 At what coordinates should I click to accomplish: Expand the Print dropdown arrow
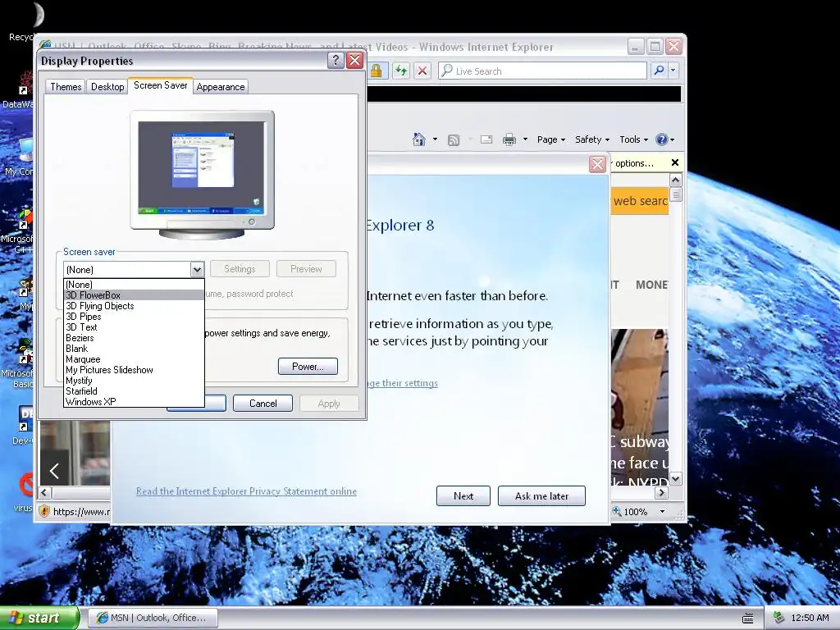526,139
